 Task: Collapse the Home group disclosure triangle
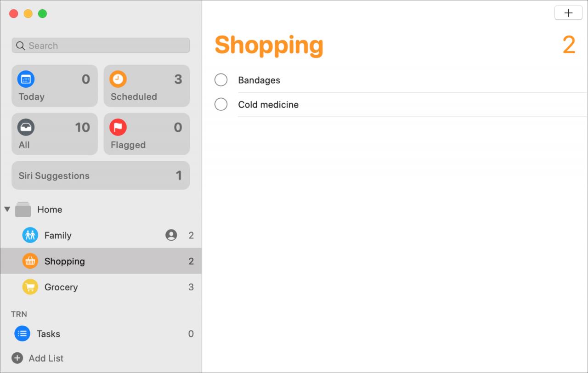pos(7,209)
